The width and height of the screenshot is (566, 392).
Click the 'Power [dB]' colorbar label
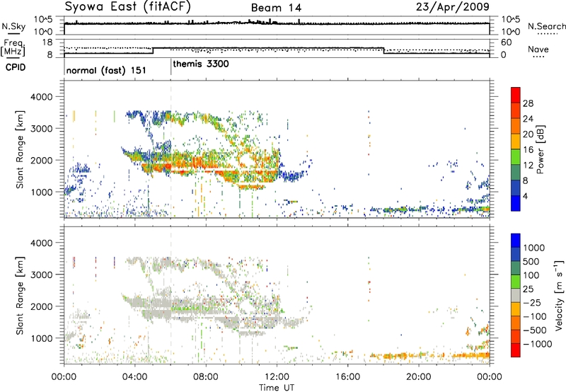click(540, 149)
